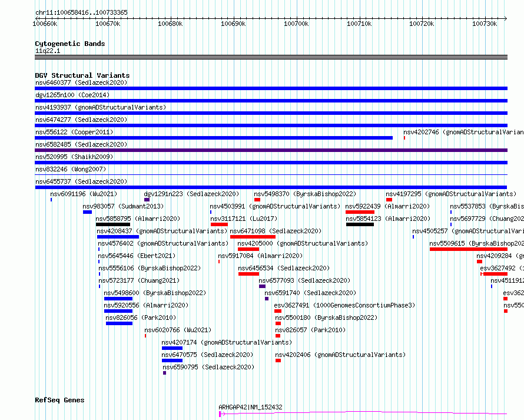Click nsv4202406 (gnomADStructuralVariants) label
The height and width of the screenshot is (420, 524).
tap(340, 355)
